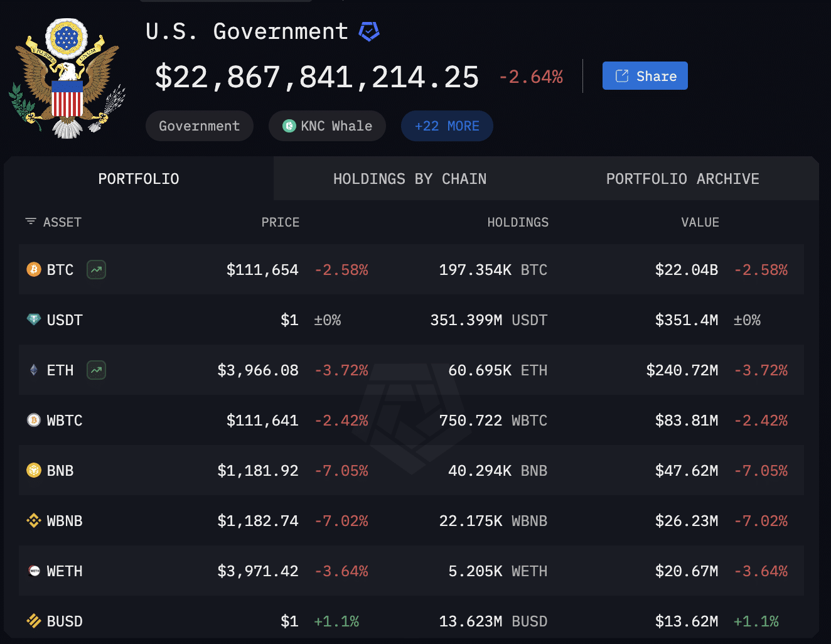
Task: Click the WETH token icon
Action: click(x=31, y=571)
